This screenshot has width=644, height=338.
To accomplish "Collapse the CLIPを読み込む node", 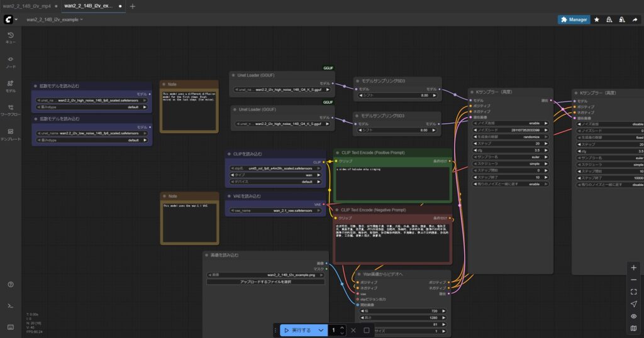I will click(x=229, y=154).
